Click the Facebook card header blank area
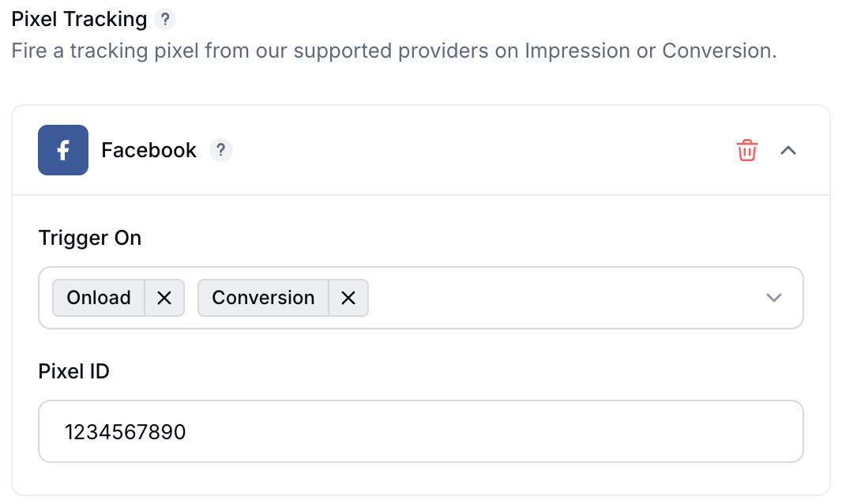This screenshot has height=504, width=842. [x=483, y=150]
